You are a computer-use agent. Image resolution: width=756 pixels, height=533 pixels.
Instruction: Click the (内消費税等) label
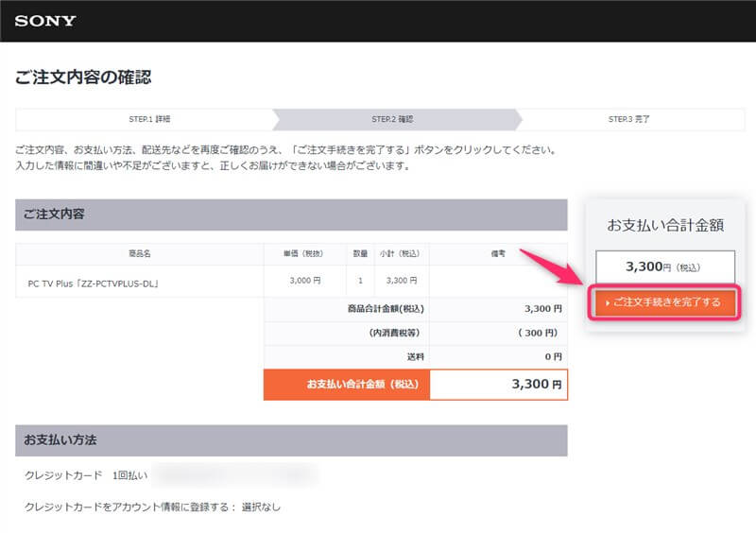(x=394, y=333)
